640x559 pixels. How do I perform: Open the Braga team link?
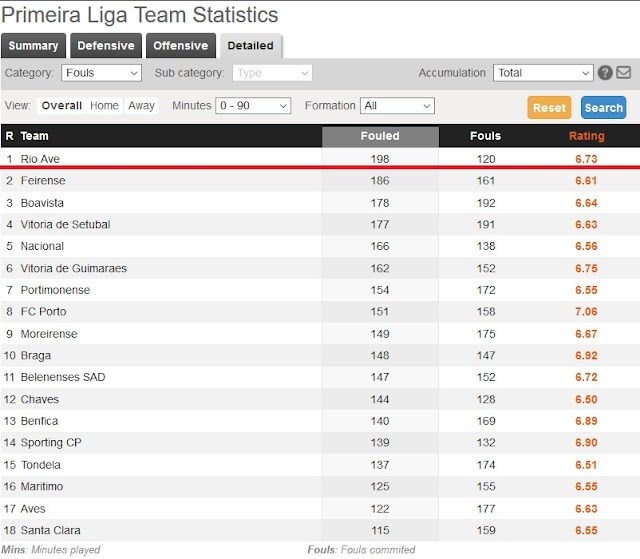pos(36,356)
